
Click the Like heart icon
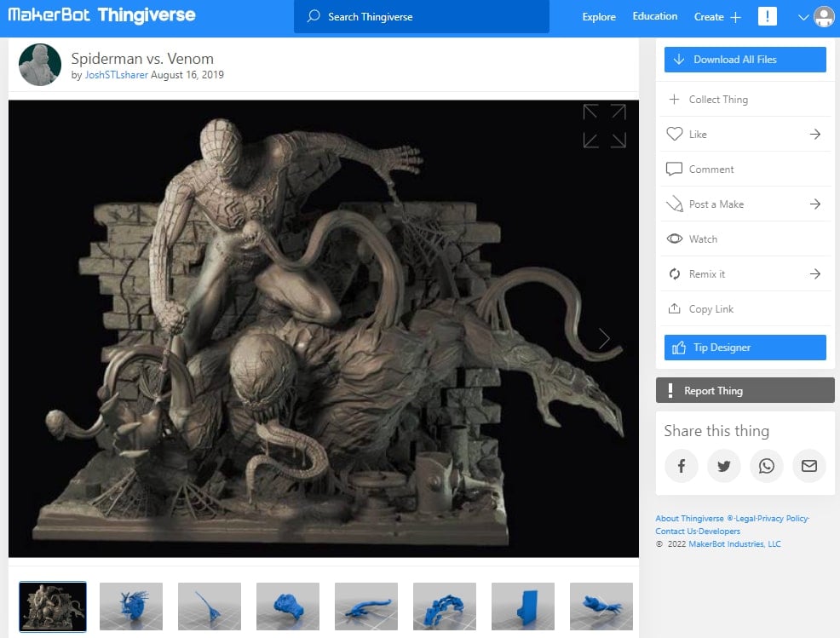pyautogui.click(x=675, y=134)
